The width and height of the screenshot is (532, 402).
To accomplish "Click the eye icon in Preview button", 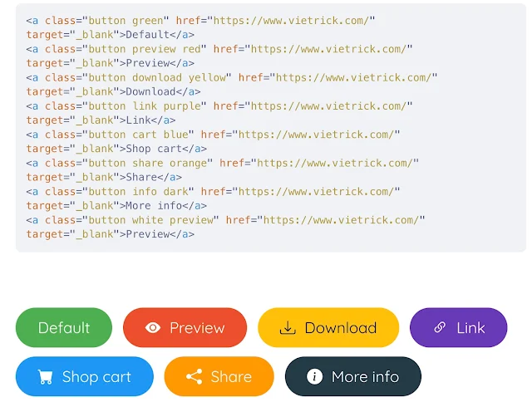I will (153, 328).
